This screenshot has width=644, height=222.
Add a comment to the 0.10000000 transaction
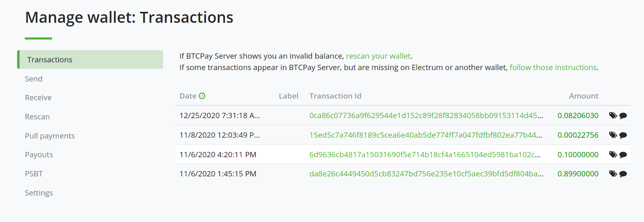(623, 155)
